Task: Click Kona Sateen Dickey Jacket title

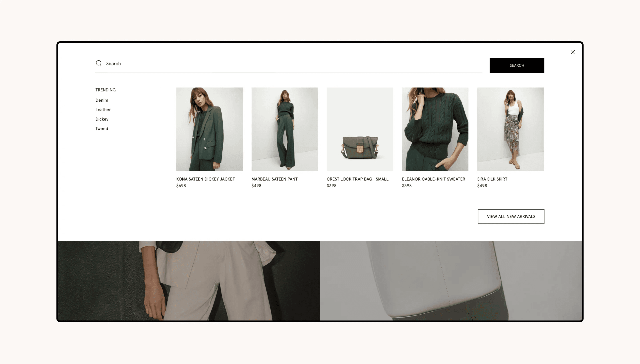Action: [206, 179]
